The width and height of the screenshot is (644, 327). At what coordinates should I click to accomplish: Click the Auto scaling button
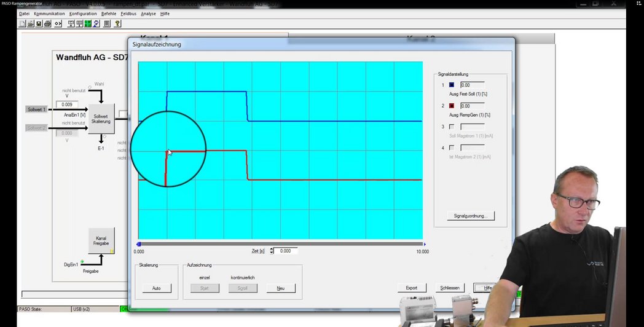pos(157,288)
